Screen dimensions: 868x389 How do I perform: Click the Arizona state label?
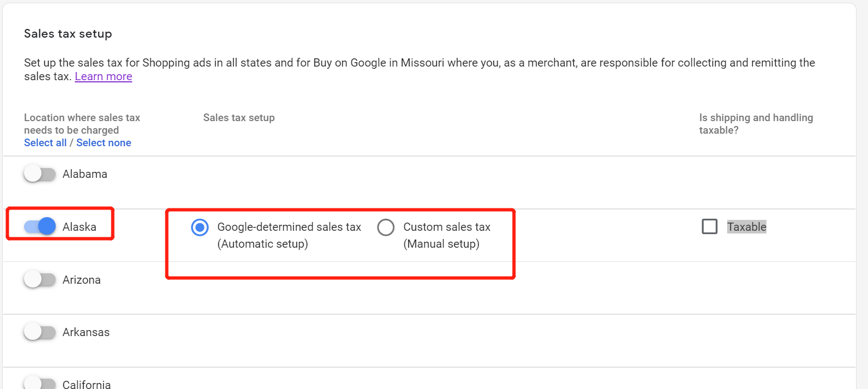coord(81,280)
